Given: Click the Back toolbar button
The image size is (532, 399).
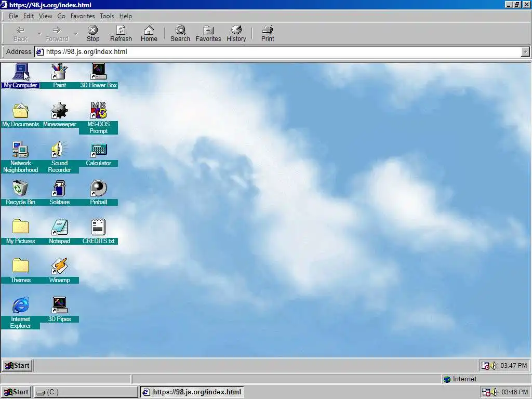Looking at the screenshot, I should [20, 34].
